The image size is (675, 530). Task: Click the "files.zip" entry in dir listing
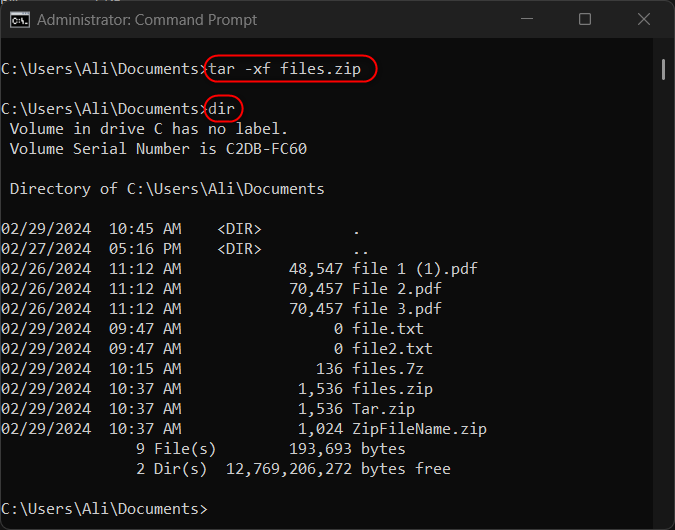point(392,389)
